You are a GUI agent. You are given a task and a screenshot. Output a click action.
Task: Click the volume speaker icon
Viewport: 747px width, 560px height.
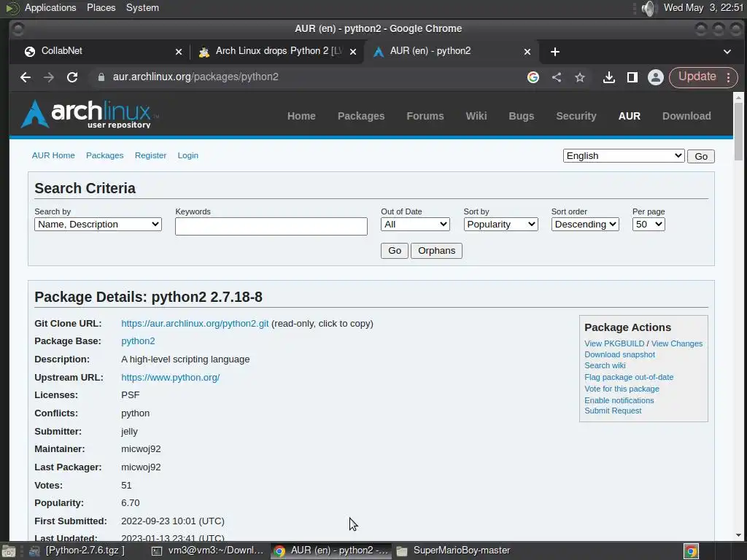(x=649, y=8)
